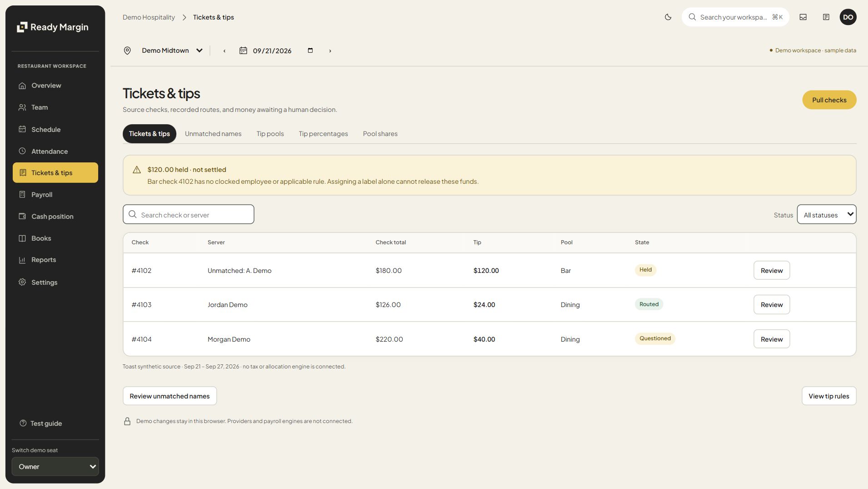This screenshot has width=868, height=489.
Task: Open Payroll in the sidebar
Action: coord(55,195)
